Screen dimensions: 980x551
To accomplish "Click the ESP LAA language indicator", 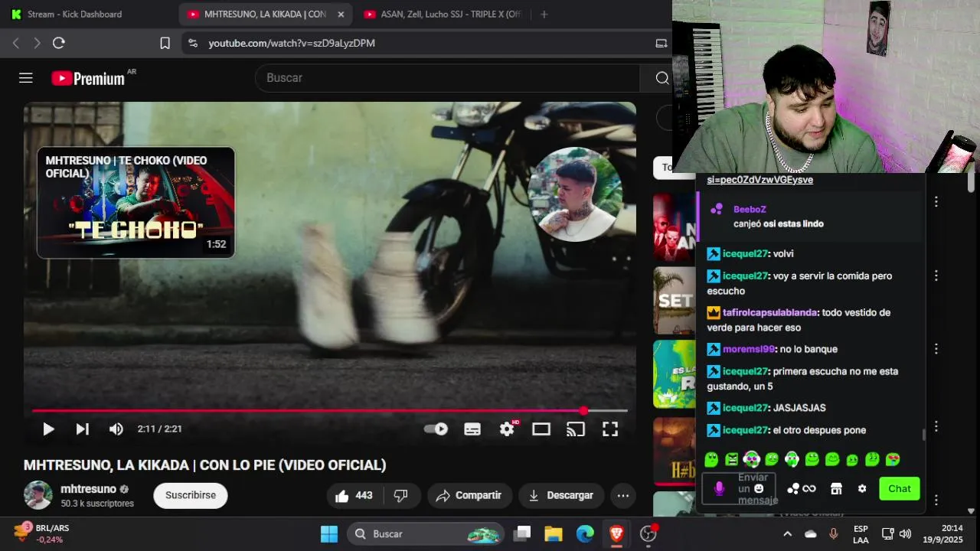I will 861,533.
